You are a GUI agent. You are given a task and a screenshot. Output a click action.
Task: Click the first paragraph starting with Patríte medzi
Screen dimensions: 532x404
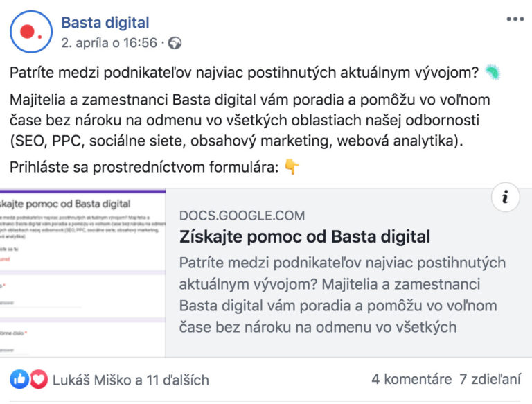242,73
